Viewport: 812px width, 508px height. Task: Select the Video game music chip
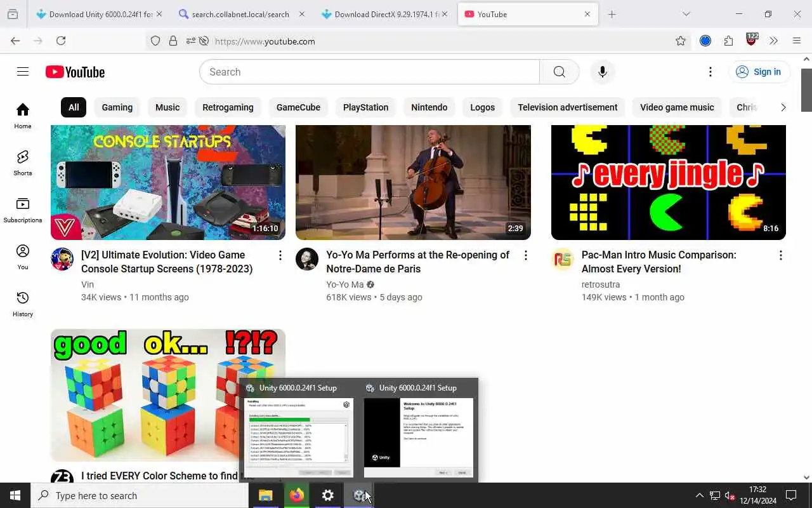(677, 107)
